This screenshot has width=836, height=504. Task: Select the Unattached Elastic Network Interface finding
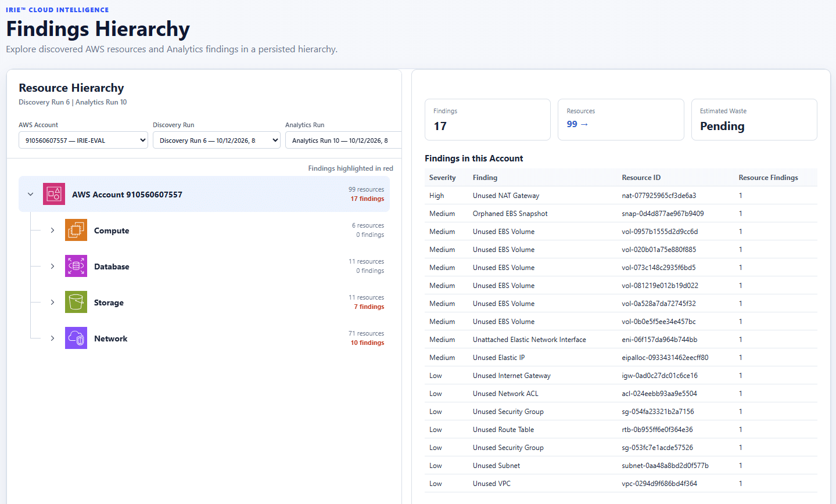(620, 340)
